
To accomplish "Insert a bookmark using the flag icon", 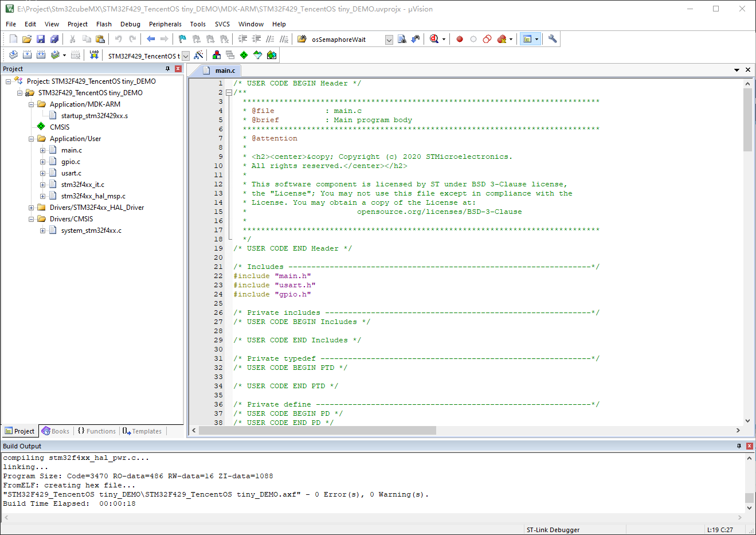I will (x=182, y=39).
